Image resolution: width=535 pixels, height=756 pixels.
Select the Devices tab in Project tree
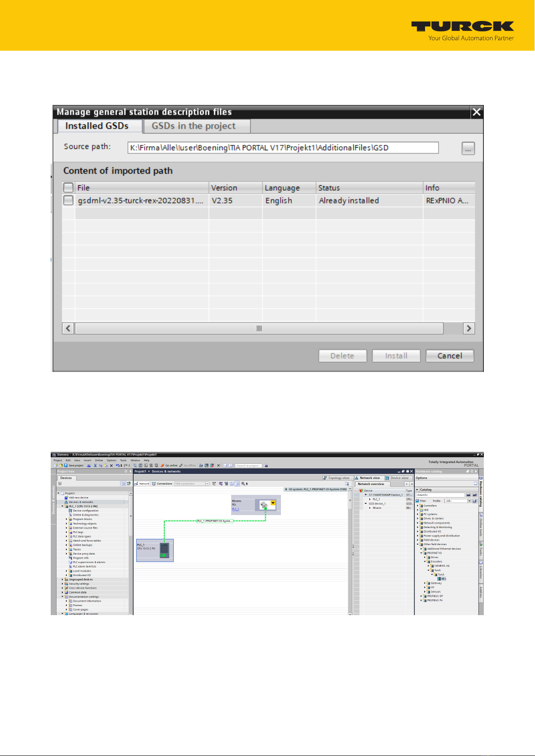click(x=66, y=478)
